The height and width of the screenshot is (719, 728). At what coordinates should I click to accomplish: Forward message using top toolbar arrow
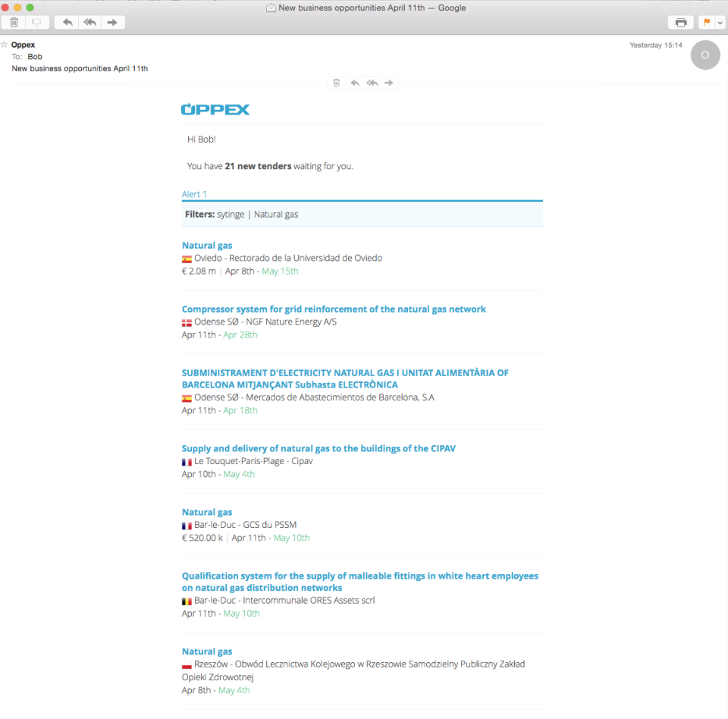(112, 22)
